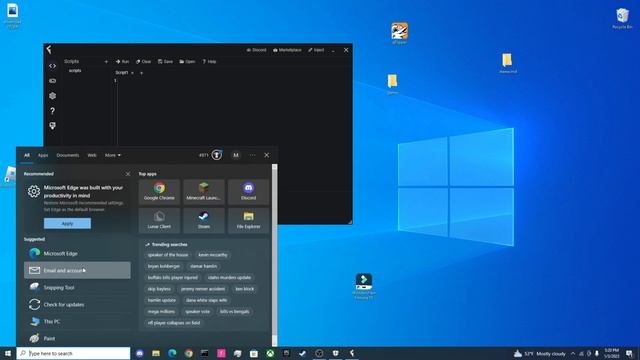Viewport: 640px width, 360px height.
Task: Open Xbox app from the taskbar
Action: pos(270,353)
